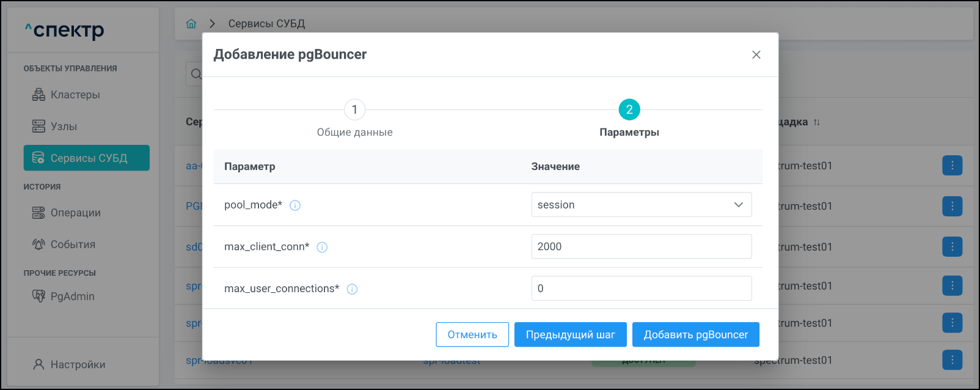Viewport: 980px width, 390px height.
Task: Open the PgAdmin resource link
Action: pos(72,296)
